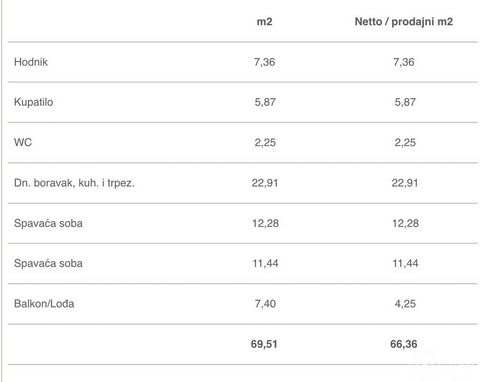Click Spavaća soba label with 12,28
The width and height of the screenshot is (480, 382).
48,223
